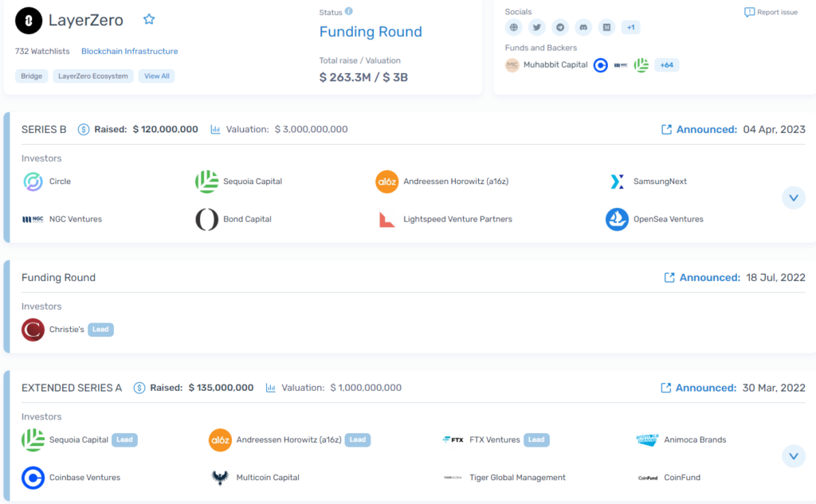Open LayerZero's website globe icon
The image size is (816, 504).
click(514, 27)
